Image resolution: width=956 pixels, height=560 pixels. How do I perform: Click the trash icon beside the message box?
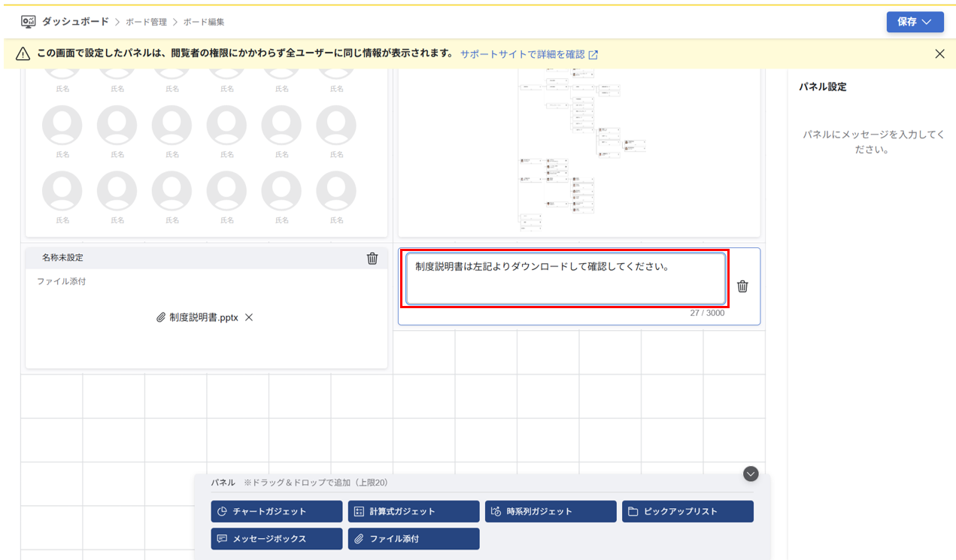click(x=742, y=286)
